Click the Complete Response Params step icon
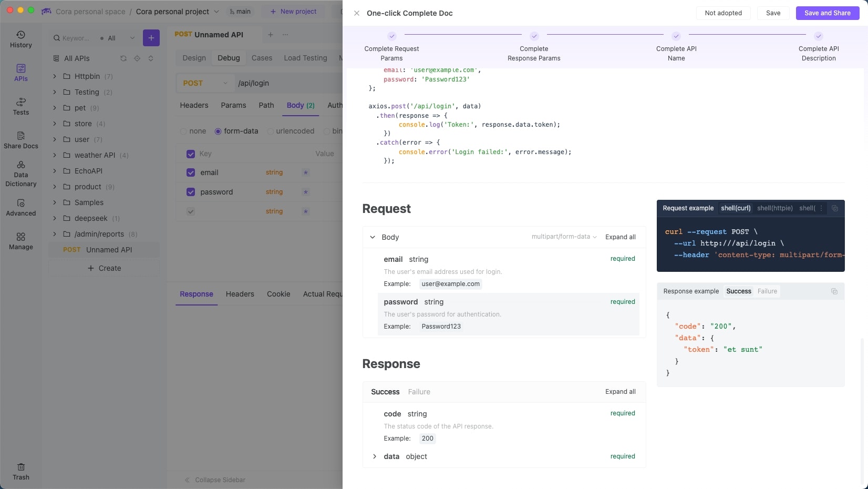 click(534, 36)
